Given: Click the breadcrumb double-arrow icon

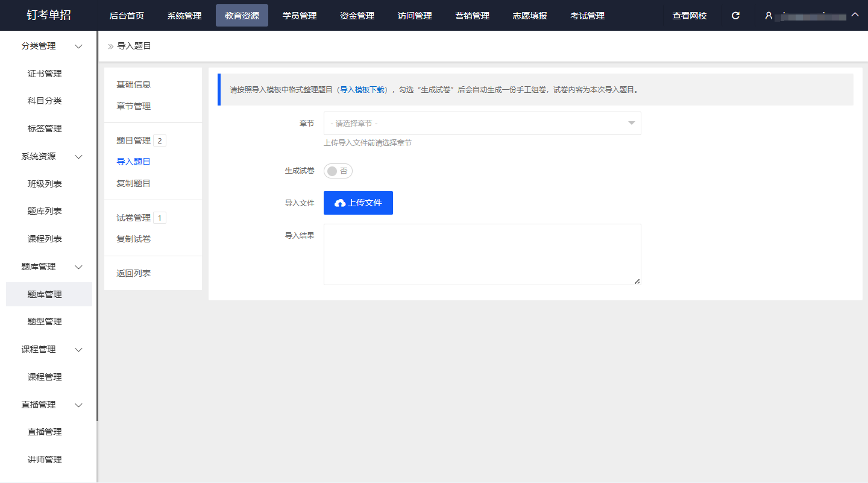Looking at the screenshot, I should pos(110,46).
